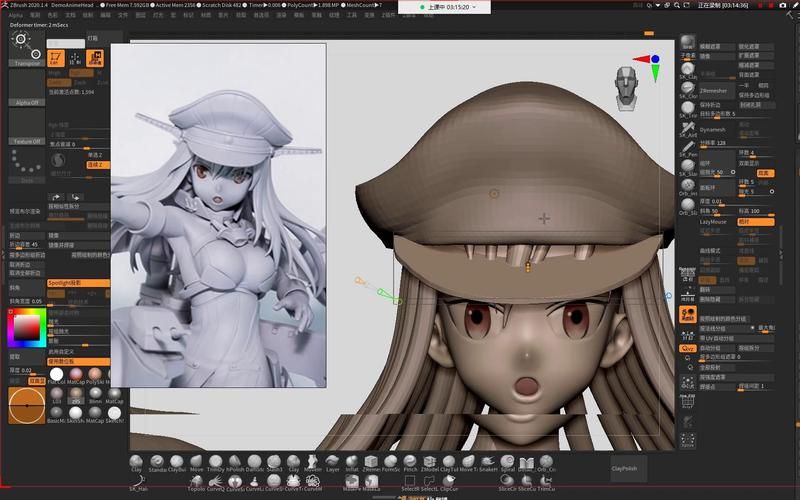Select the ZModeler brush
800x500 pixels.
430,463
